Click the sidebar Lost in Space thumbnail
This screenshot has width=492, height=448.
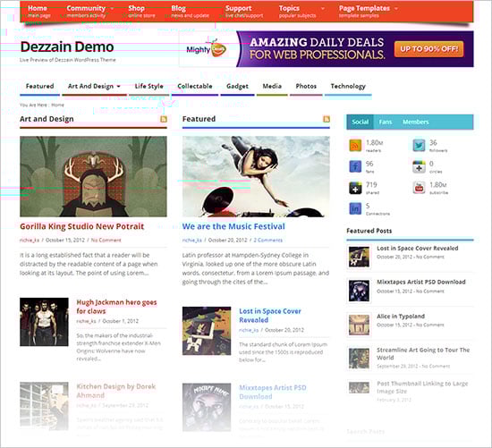pyautogui.click(x=359, y=257)
